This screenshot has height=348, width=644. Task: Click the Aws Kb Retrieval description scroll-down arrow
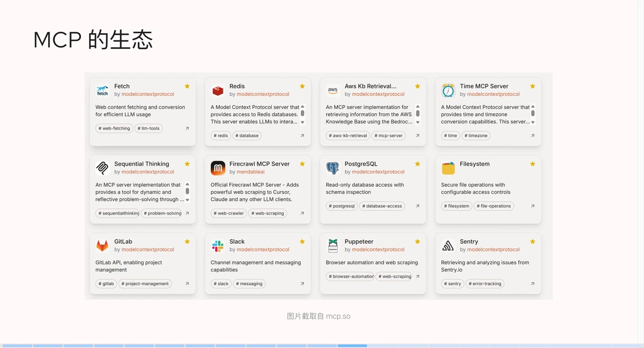[x=418, y=122]
